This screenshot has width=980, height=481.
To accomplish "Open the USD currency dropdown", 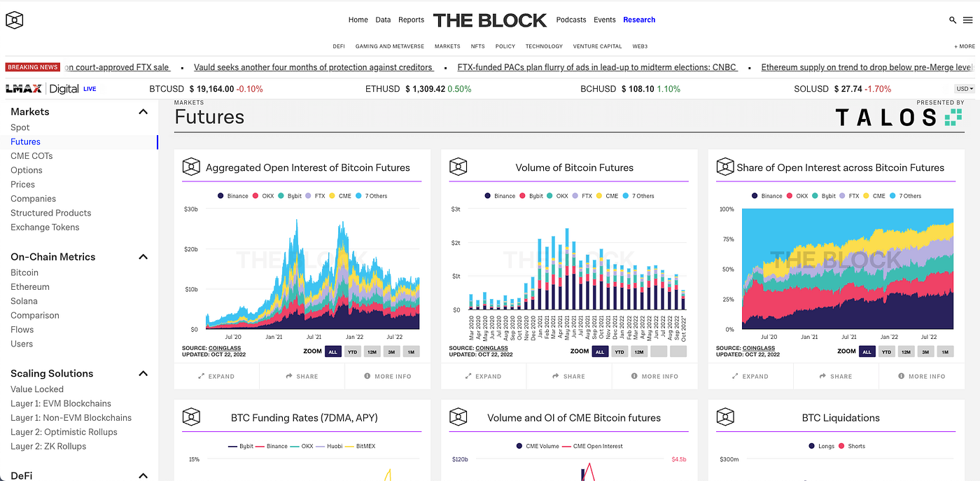I will (x=965, y=89).
